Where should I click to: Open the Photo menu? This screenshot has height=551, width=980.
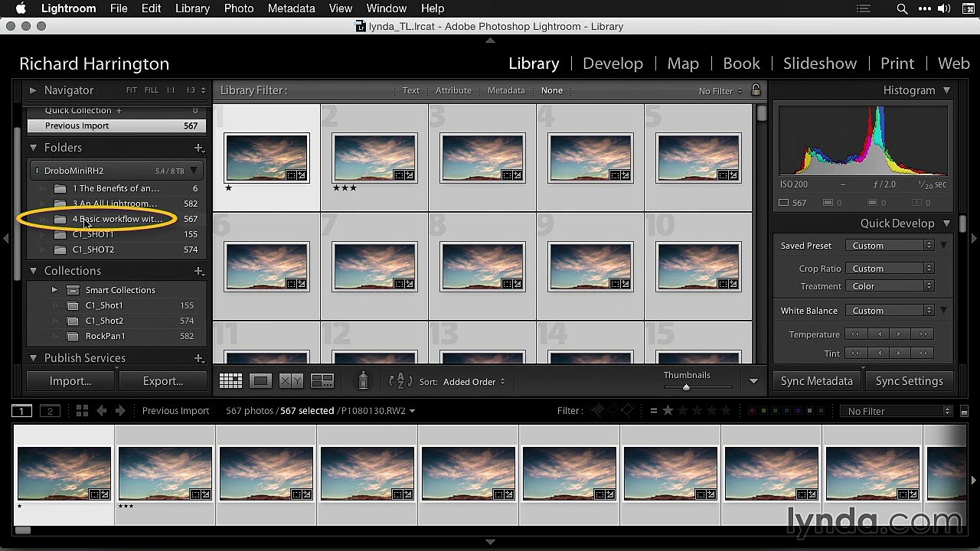(239, 8)
